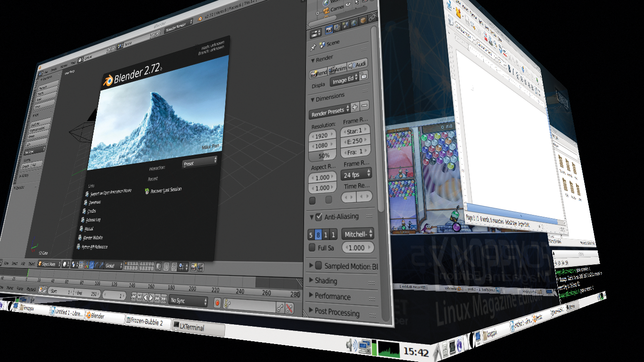The height and width of the screenshot is (362, 644).
Task: Select the translate manipulator arrow icon
Action: (x=91, y=265)
